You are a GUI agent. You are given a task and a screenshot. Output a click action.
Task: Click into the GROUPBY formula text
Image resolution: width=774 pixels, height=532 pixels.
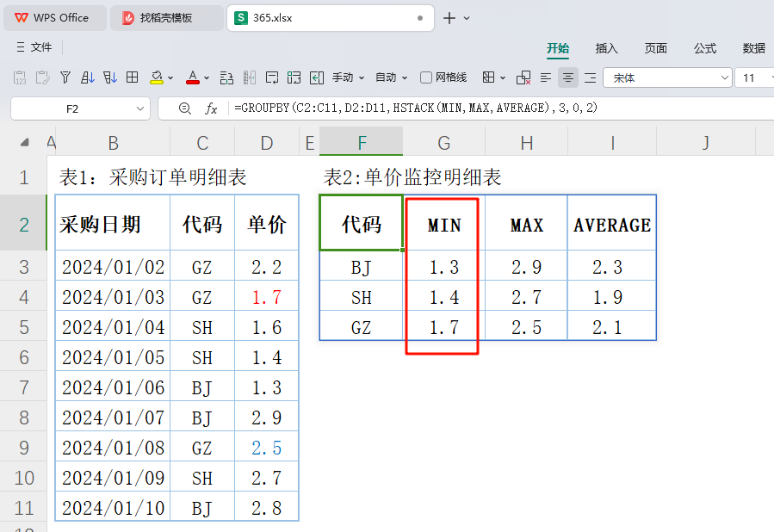[416, 108]
